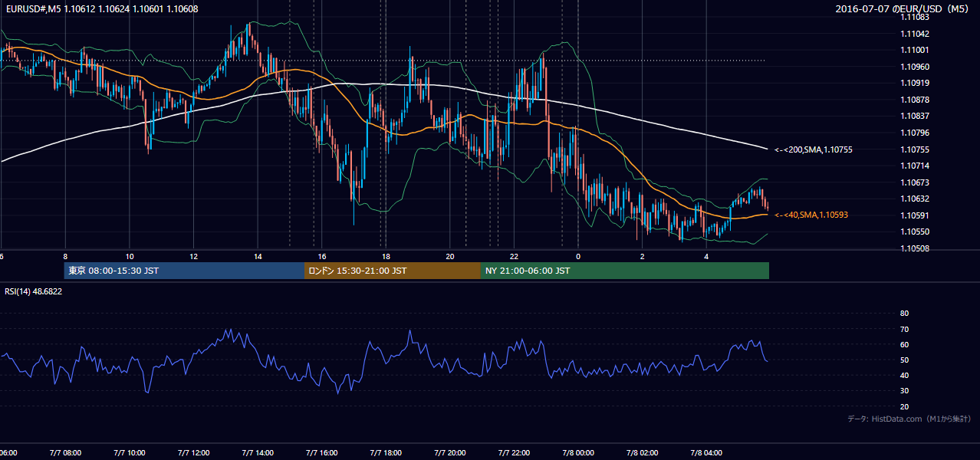Click price axis label 1.10878
Screen dimensions: 980x460
(x=916, y=100)
